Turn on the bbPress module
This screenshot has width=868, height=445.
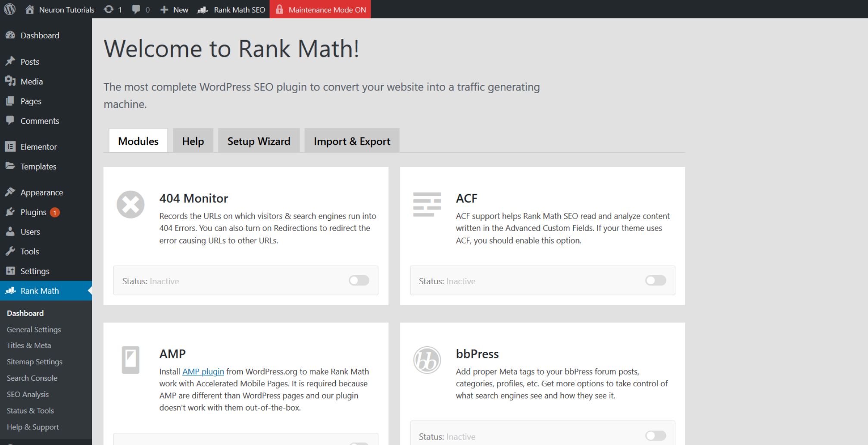pos(656,436)
